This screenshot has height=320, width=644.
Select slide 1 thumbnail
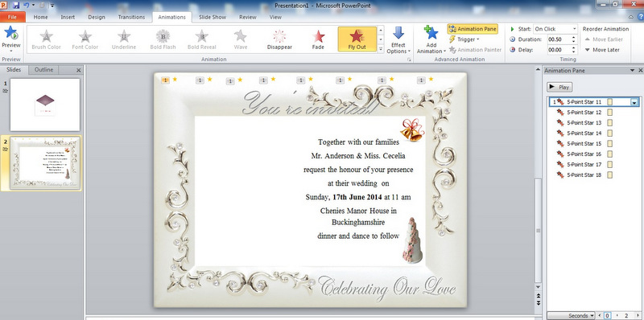coord(45,105)
